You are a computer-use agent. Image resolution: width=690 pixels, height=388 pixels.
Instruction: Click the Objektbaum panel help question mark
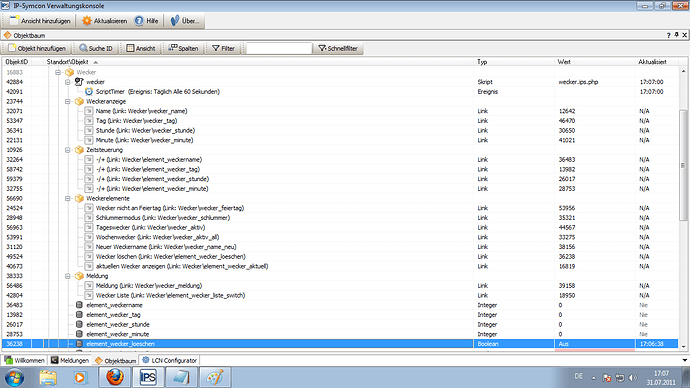tap(668, 35)
